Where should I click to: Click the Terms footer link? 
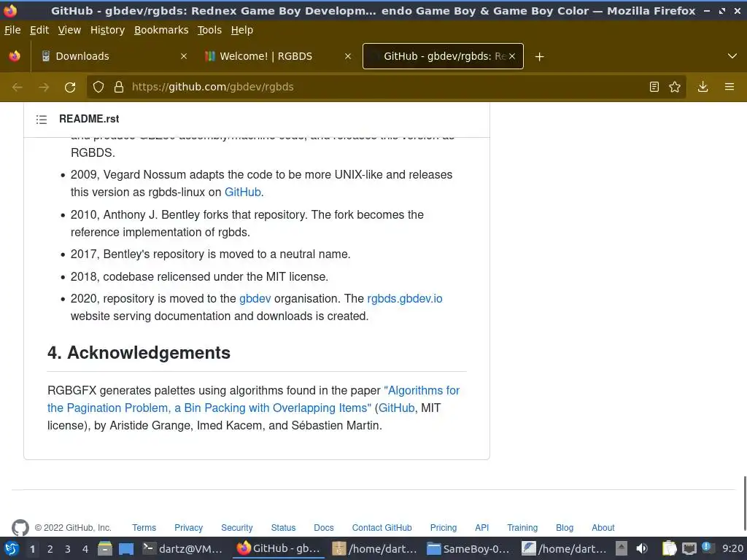point(144,528)
